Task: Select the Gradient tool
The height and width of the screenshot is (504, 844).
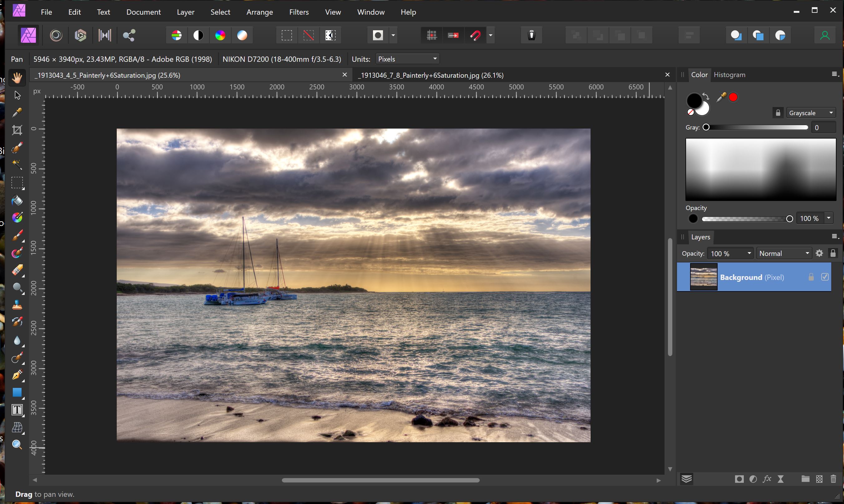Action: click(17, 218)
